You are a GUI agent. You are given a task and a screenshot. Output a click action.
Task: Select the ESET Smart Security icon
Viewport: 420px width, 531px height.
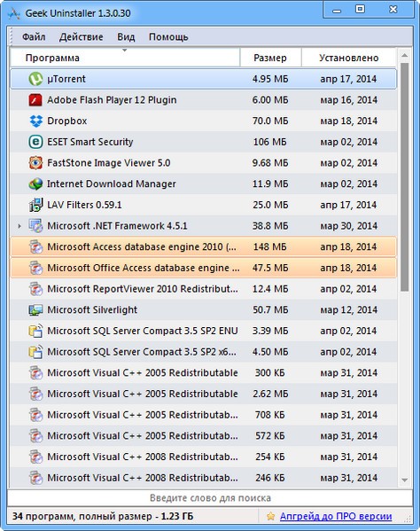click(35, 142)
